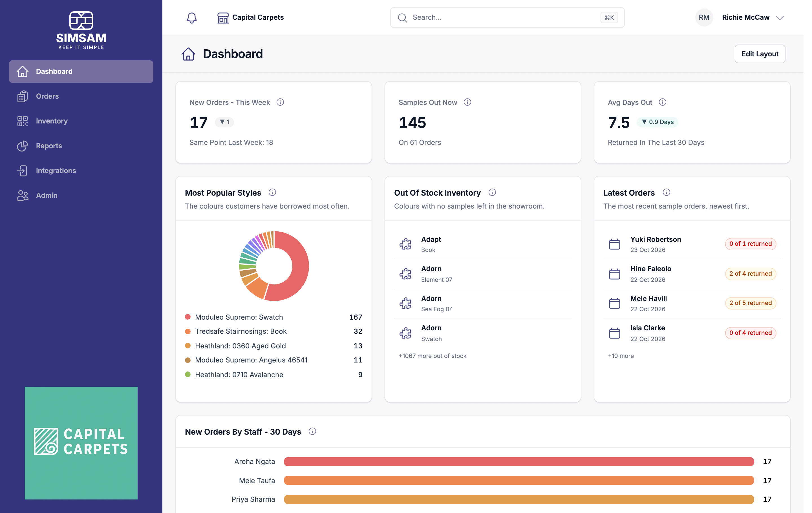Click the Dashboard home icon in page header
The width and height of the screenshot is (812, 513).
coord(188,54)
